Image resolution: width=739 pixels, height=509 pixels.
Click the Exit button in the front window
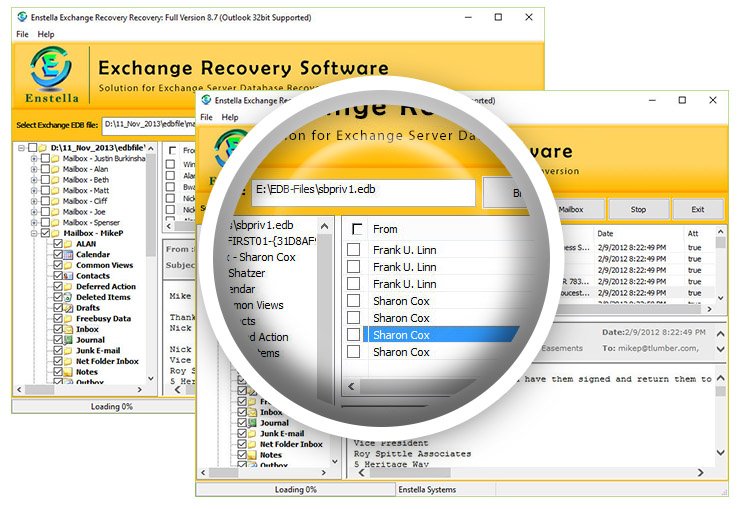(x=698, y=209)
